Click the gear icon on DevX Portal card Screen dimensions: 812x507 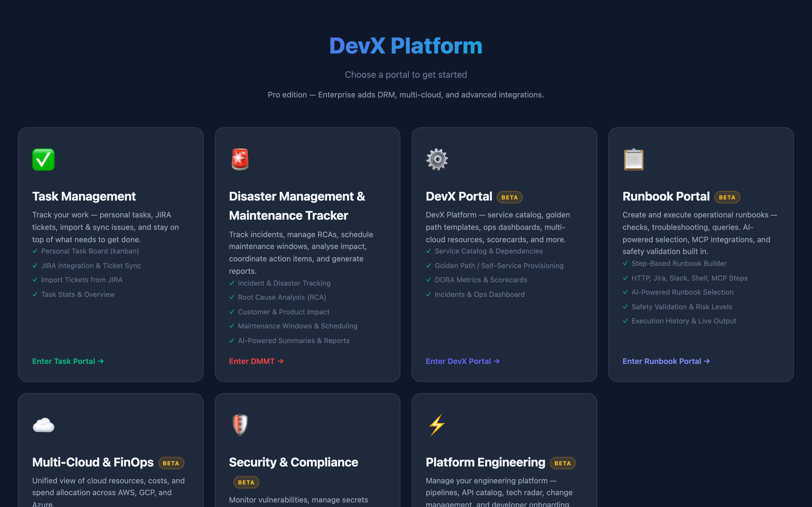pos(436,159)
